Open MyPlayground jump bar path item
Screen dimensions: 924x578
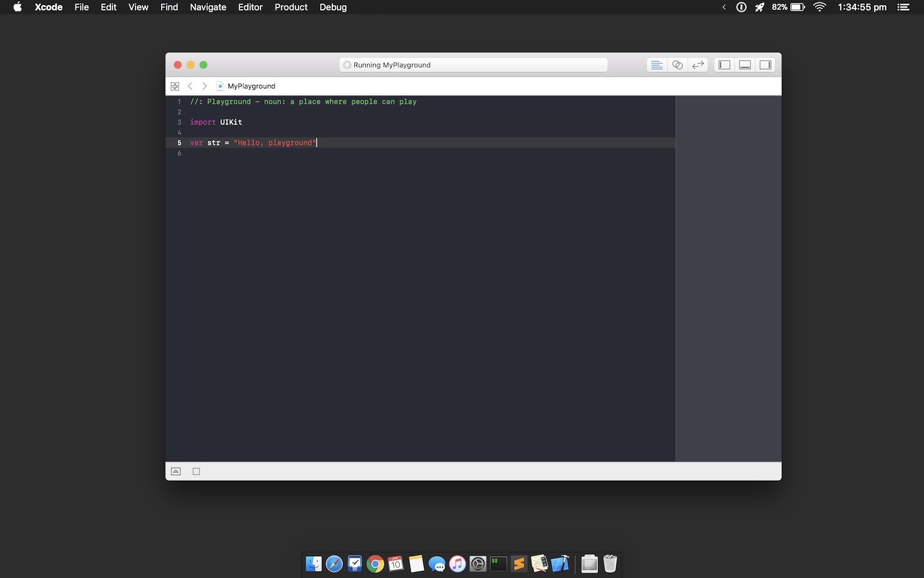(251, 86)
